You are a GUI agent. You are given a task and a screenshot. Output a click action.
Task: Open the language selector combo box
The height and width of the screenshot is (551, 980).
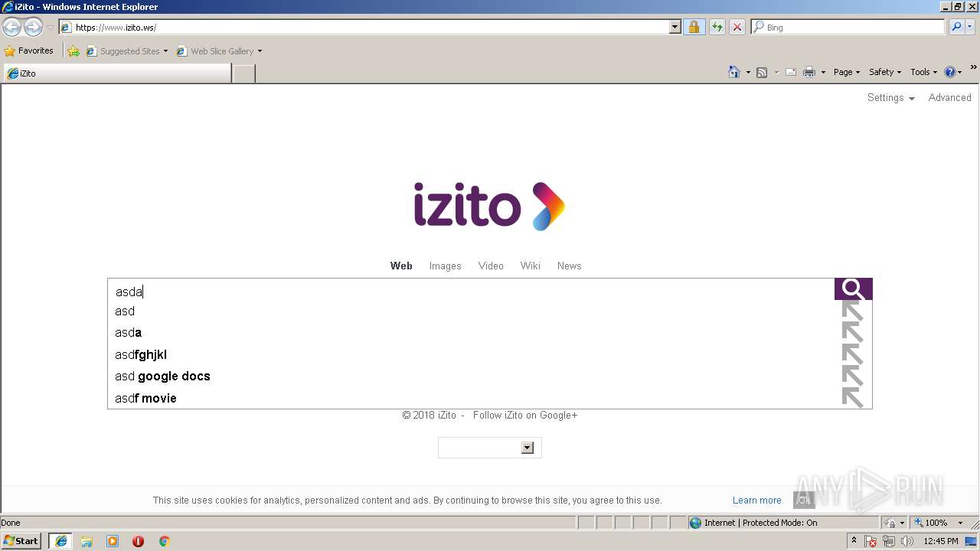[490, 448]
